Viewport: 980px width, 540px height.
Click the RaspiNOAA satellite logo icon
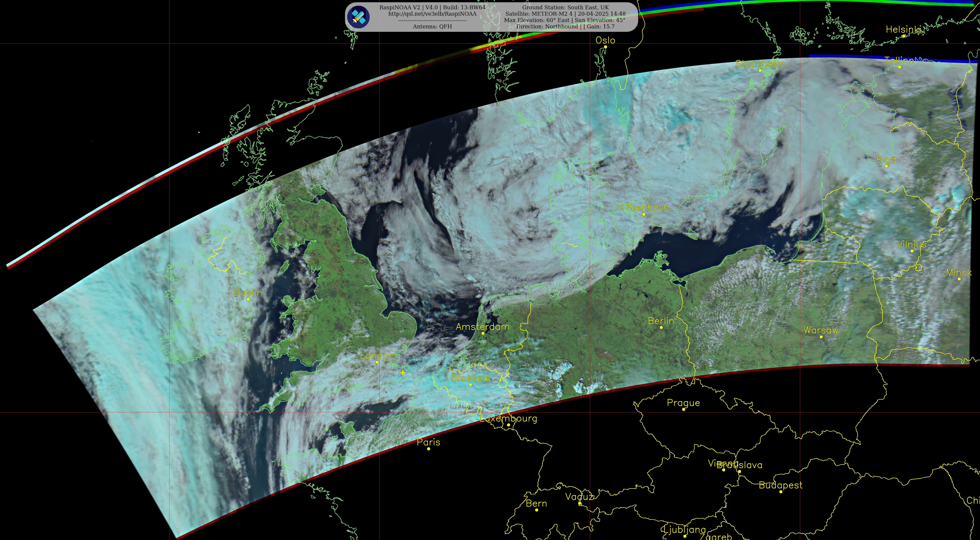coord(358,17)
